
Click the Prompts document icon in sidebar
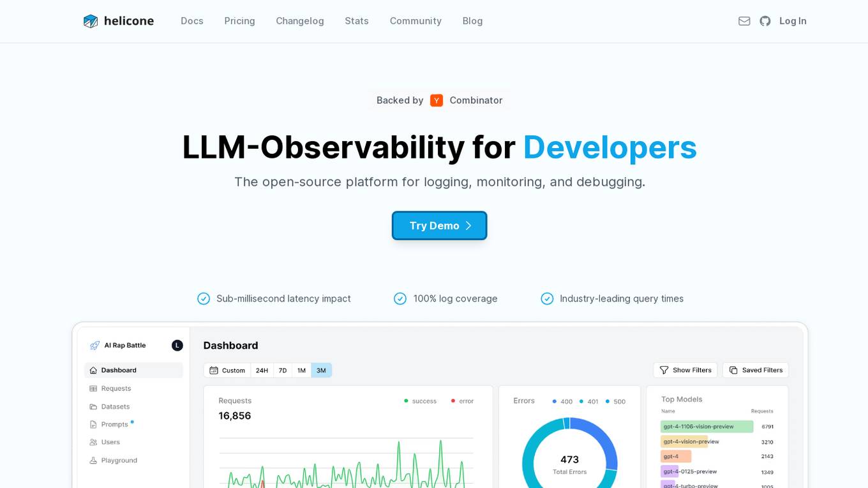(93, 424)
